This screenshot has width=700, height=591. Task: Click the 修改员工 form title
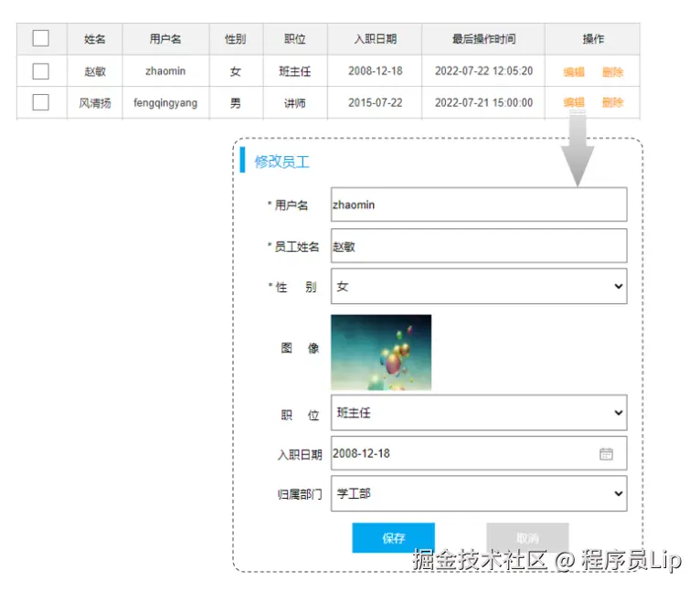tap(282, 162)
